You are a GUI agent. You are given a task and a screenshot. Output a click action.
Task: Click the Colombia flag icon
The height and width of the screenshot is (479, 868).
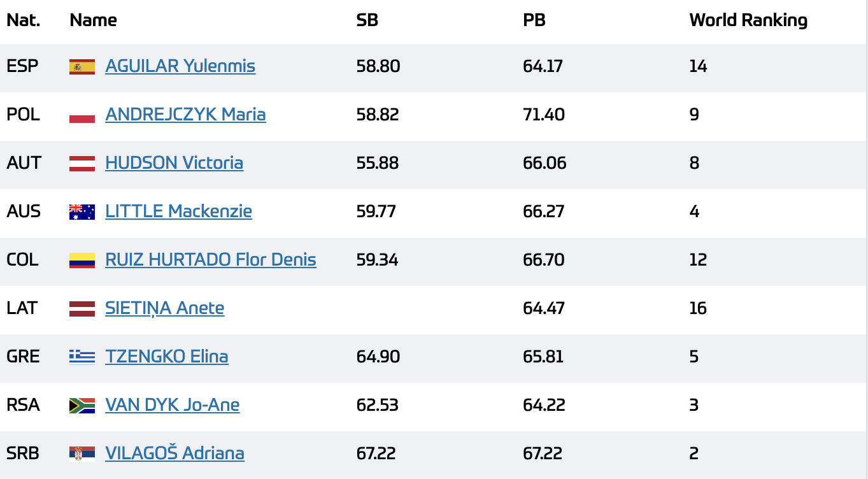pyautogui.click(x=82, y=261)
